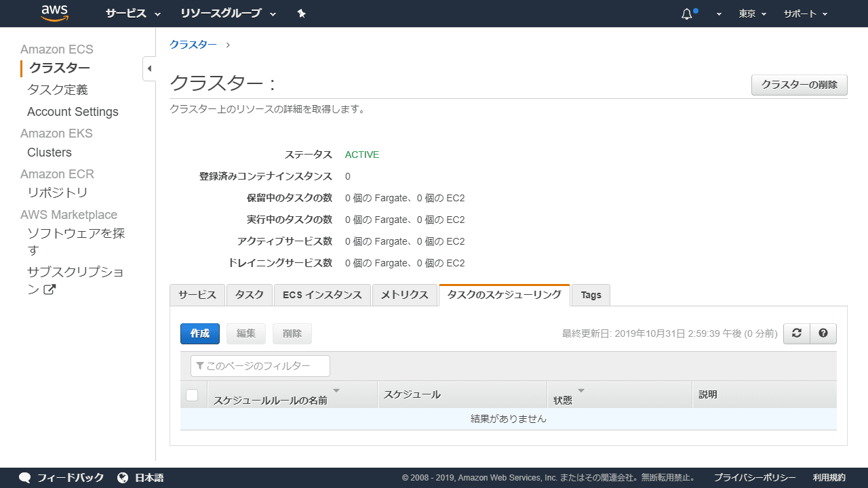Click the 最終更新日 timestamp text
Screen dimensions: 868x488
[669, 333]
